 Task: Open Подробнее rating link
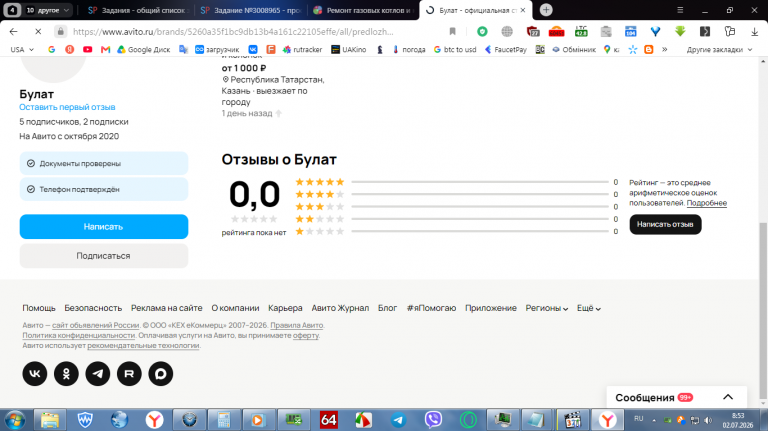(x=707, y=203)
